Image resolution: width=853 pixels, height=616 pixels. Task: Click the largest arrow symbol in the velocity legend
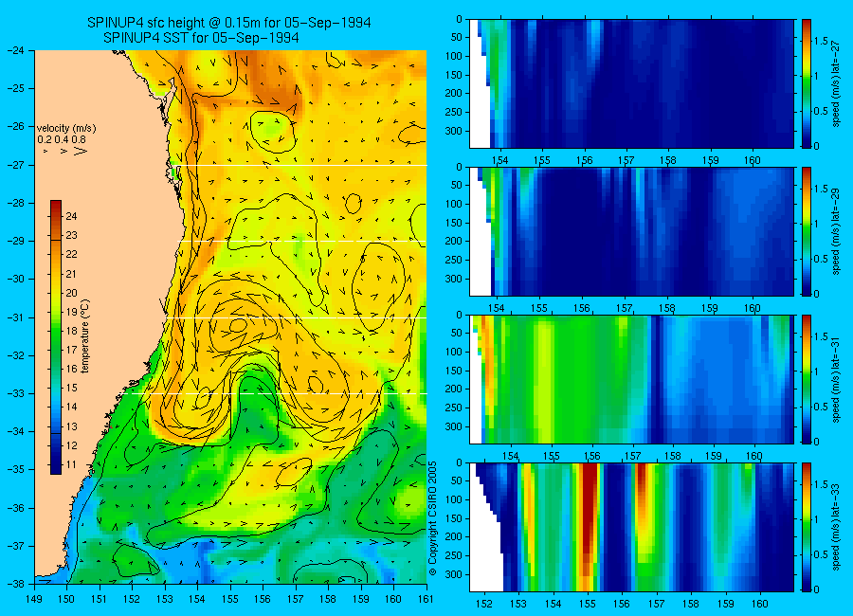click(x=81, y=152)
